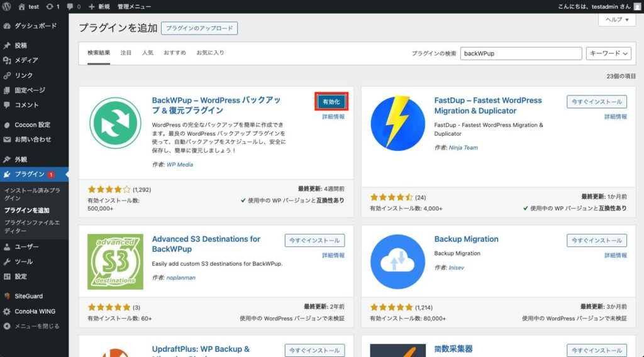Install Advanced S3 Destinations plugin
644x357 pixels.
point(314,241)
